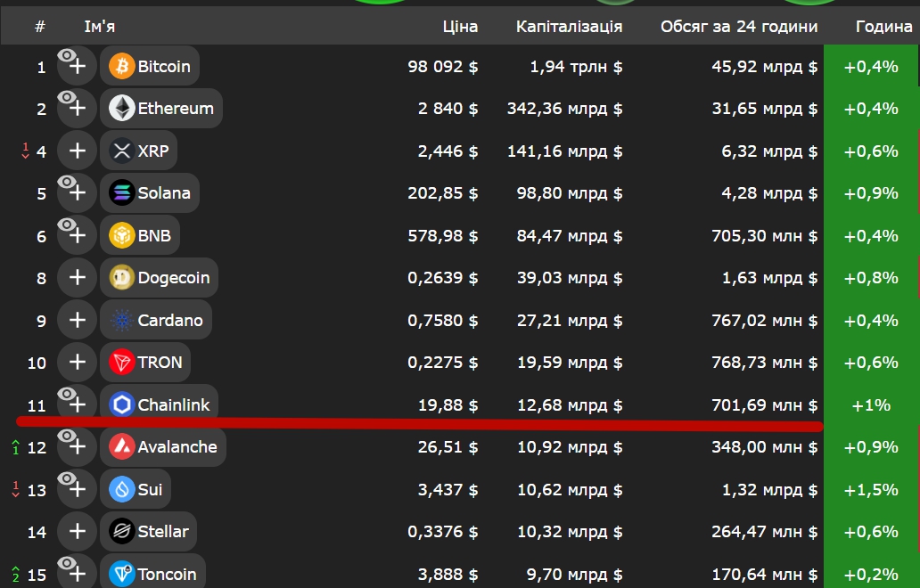The height and width of the screenshot is (588, 920).
Task: Click the plus button beside Cardano
Action: pos(77,320)
